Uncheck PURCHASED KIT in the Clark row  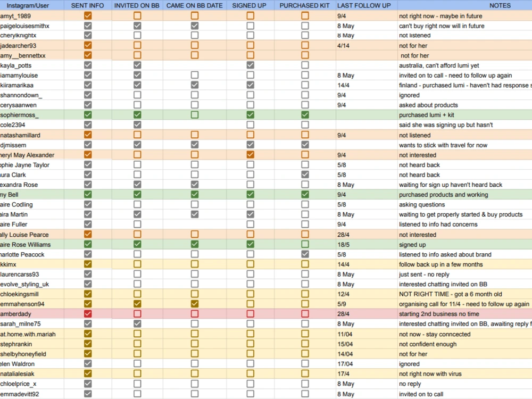pyautogui.click(x=305, y=174)
